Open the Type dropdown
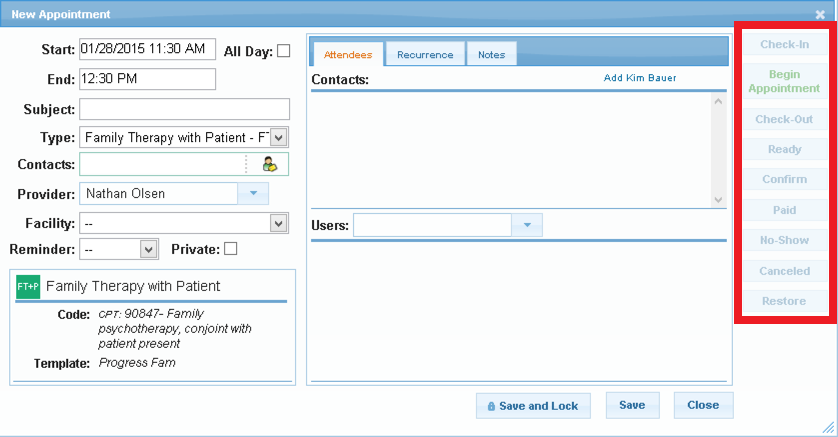Screen dimensions: 838x437 (x=279, y=137)
